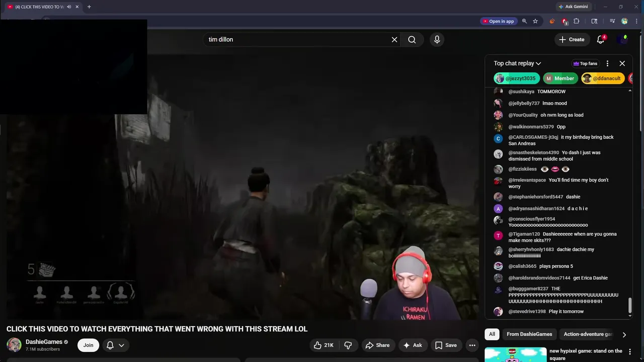The image size is (644, 362).
Task: Select the From DashieGames filter chip
Action: [x=529, y=334]
